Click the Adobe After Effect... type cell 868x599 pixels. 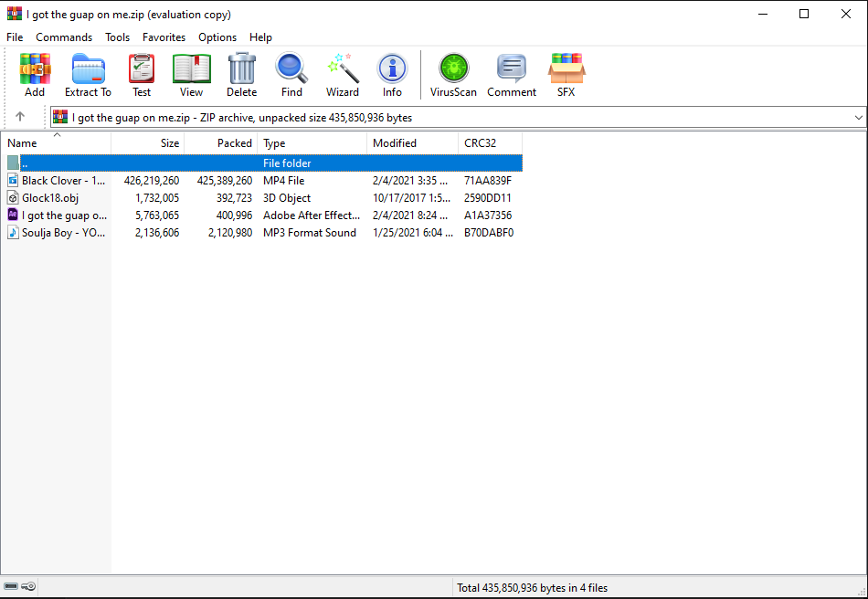(x=312, y=215)
